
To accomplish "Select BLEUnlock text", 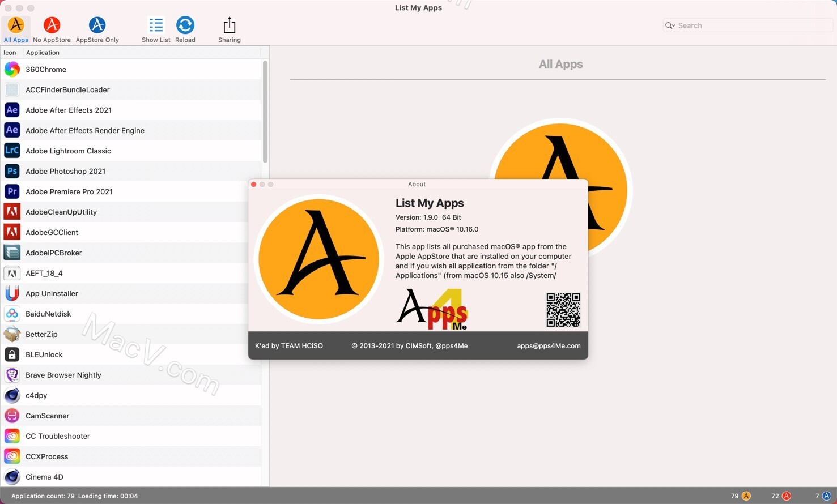I will [x=44, y=354].
